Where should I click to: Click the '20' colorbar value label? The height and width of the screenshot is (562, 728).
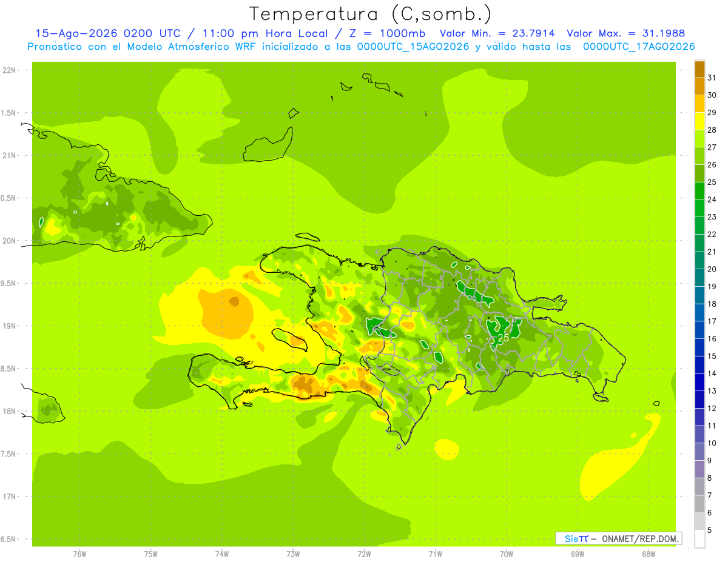click(x=712, y=269)
